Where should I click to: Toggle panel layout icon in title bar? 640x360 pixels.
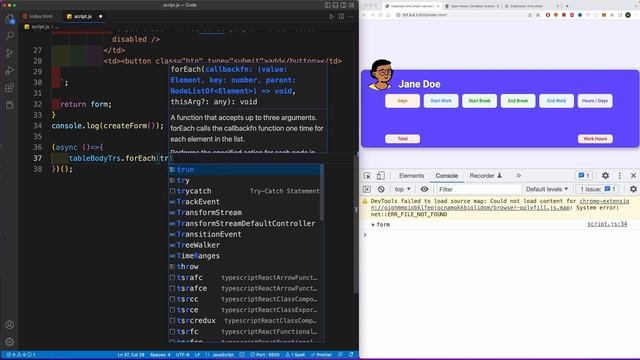click(x=335, y=5)
